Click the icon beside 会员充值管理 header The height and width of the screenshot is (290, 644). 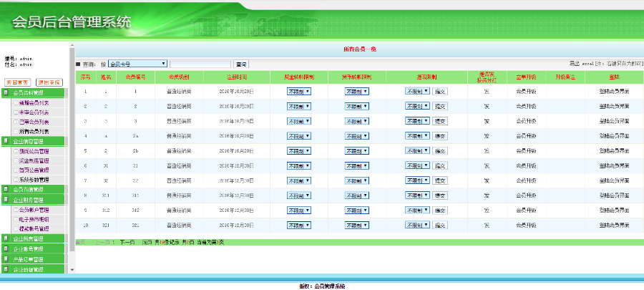coord(6,190)
